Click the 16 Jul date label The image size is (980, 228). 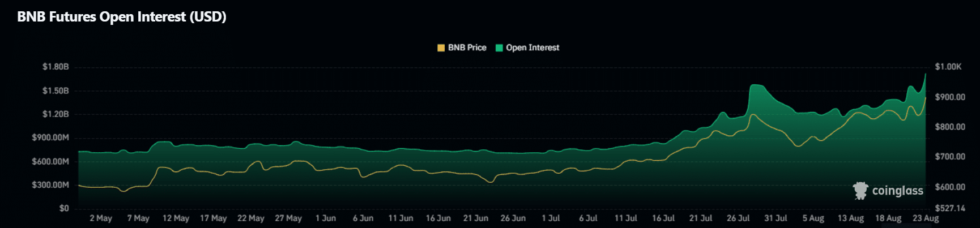click(x=663, y=218)
